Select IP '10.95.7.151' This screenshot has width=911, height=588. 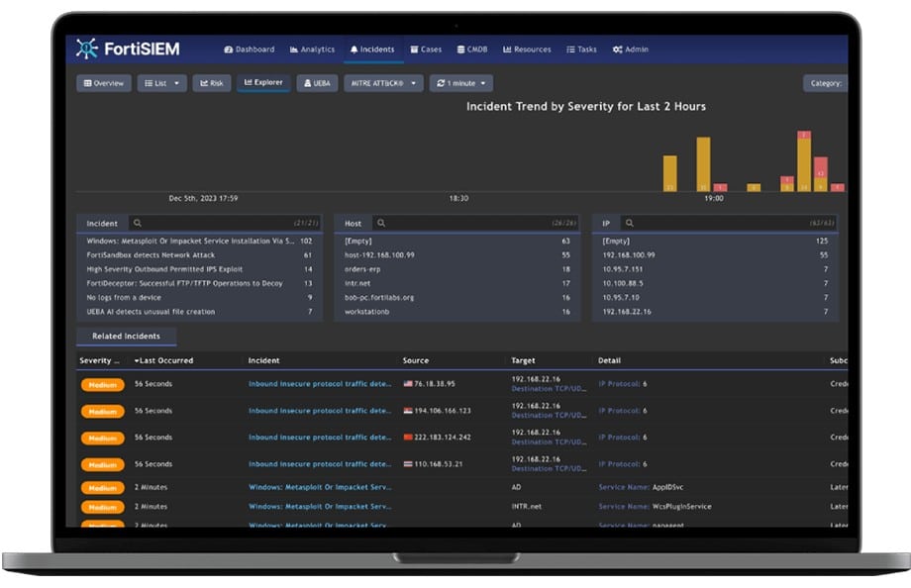[x=715, y=269]
